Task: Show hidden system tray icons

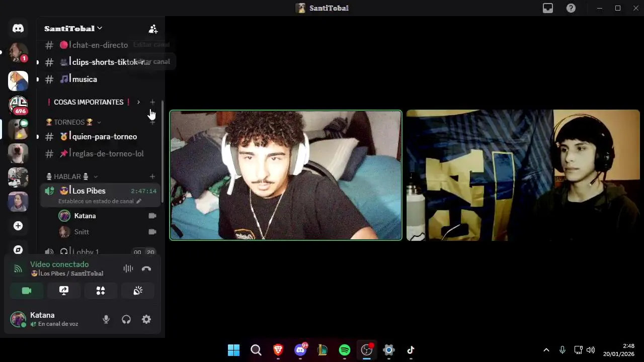Action: click(546, 350)
